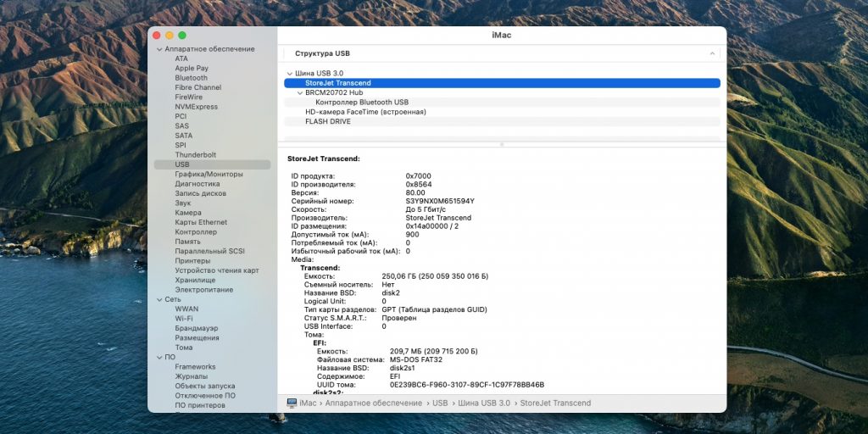Image resolution: width=868 pixels, height=434 pixels.
Task: Select Контроллер Bluetooth USB row
Action: [502, 103]
